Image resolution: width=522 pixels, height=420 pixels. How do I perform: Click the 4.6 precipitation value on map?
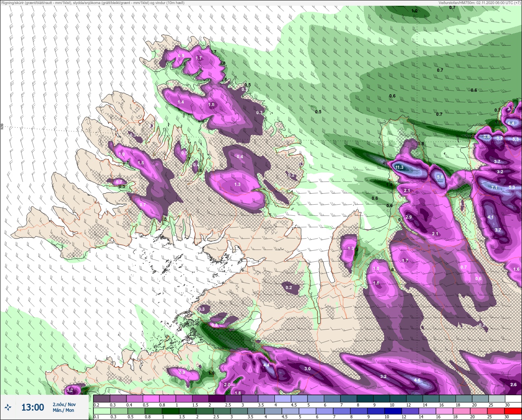(417, 380)
